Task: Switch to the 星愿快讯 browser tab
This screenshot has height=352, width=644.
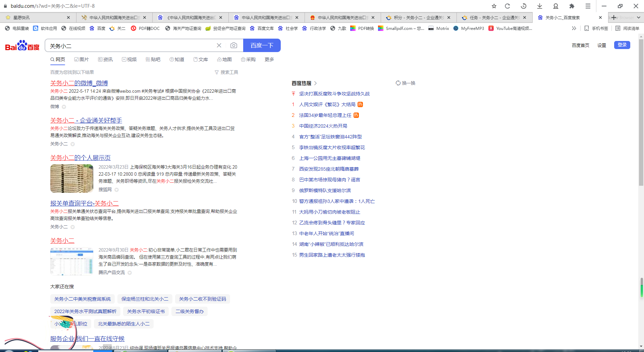Action: click(38, 17)
